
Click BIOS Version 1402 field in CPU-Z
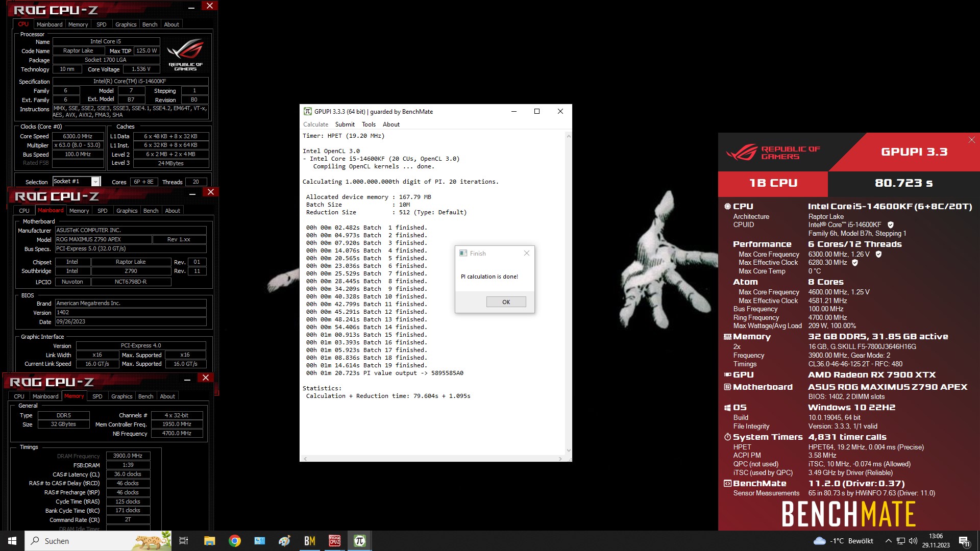point(130,313)
